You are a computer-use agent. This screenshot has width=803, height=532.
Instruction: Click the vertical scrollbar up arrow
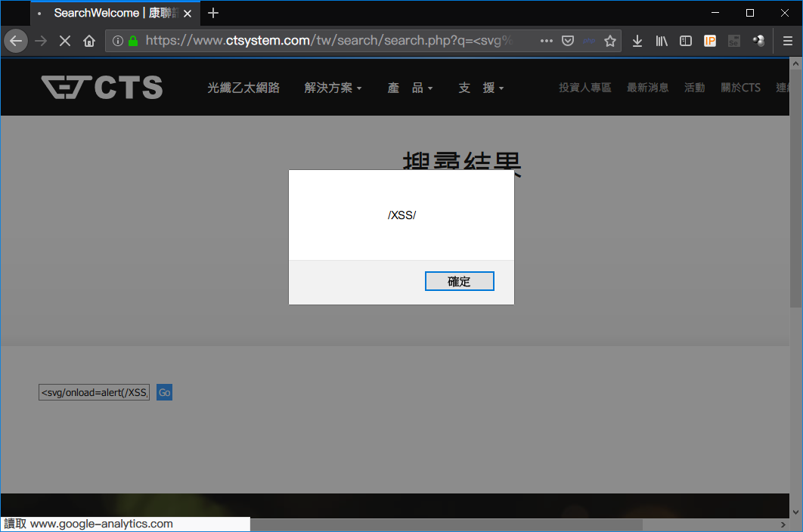tap(795, 64)
